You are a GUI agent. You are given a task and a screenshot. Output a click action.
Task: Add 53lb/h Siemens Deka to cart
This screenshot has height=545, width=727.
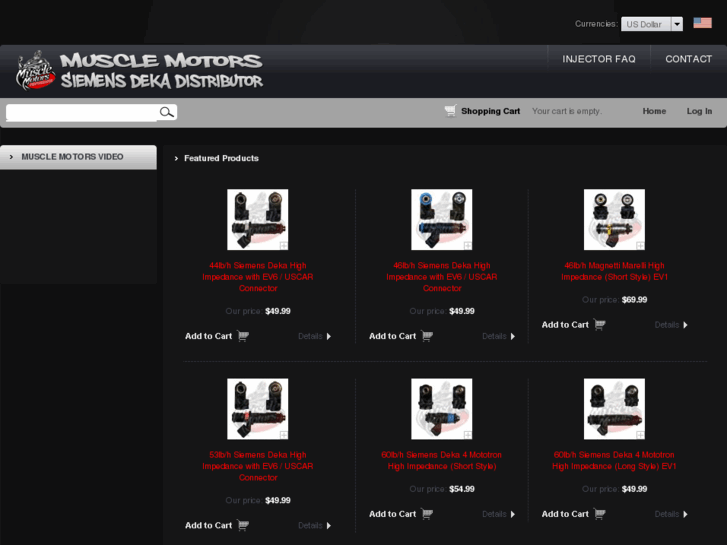click(x=208, y=526)
